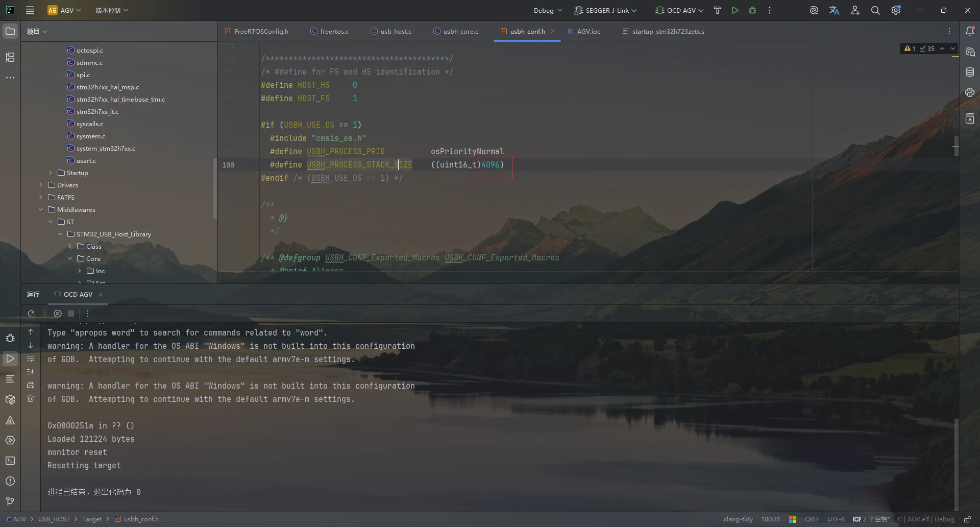Switch to usbh_core.c tab
This screenshot has width=980, height=527.
[x=455, y=32]
